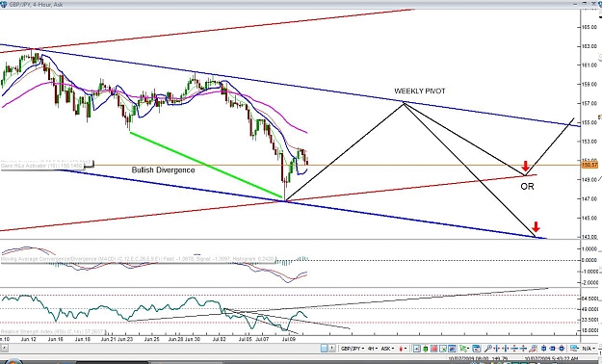Click the first vertical expand arrows icon
Viewport: 602px width, 364px height.
pyautogui.click(x=514, y=349)
